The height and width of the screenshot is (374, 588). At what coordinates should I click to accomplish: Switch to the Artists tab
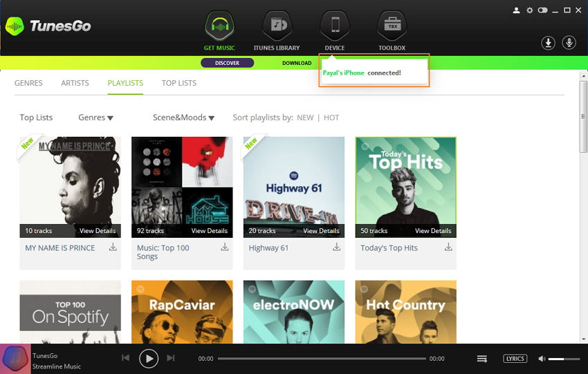click(x=75, y=83)
